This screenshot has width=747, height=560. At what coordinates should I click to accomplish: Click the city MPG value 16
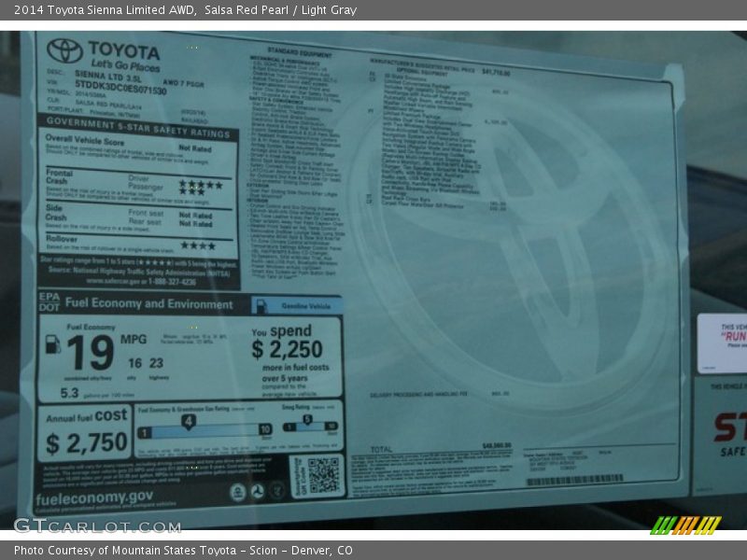134,363
